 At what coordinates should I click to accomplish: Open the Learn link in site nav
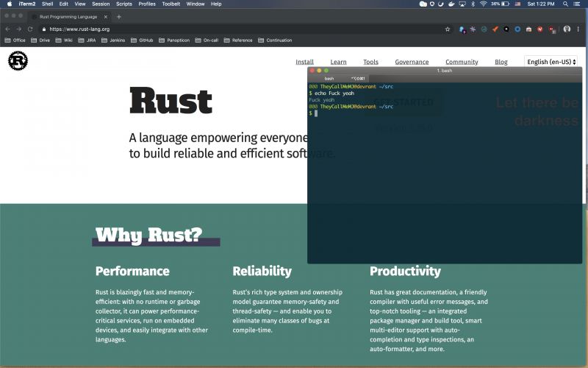click(x=338, y=62)
